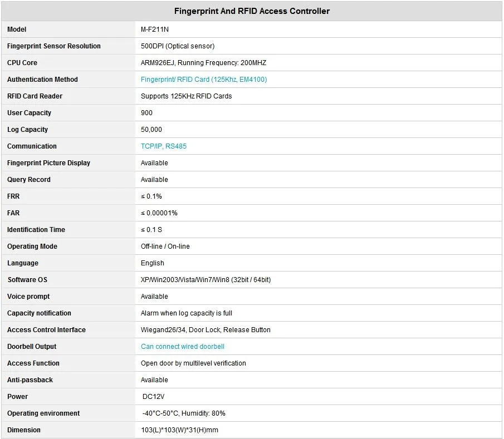Click the M-F211N model value
Image resolution: width=504 pixels, height=439 pixels.
155,29
